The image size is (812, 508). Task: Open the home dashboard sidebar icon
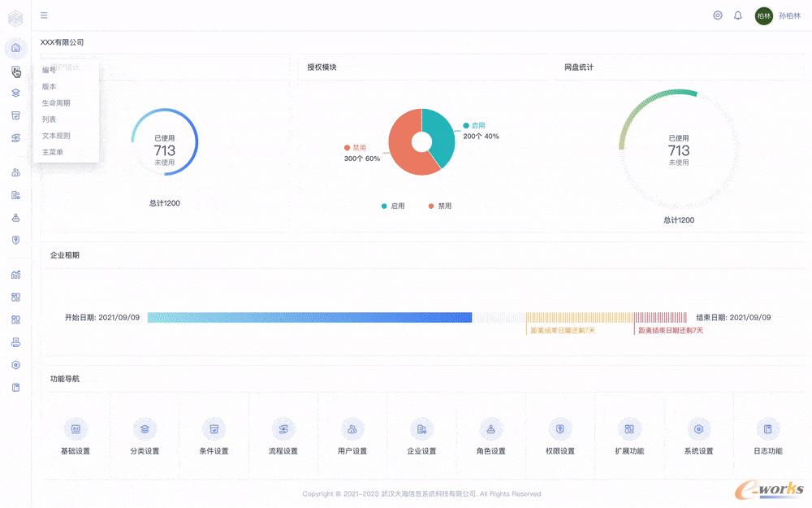point(16,48)
